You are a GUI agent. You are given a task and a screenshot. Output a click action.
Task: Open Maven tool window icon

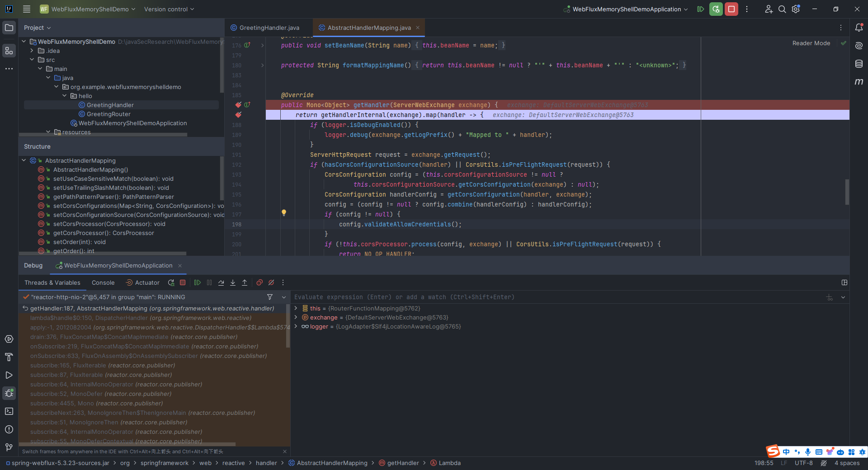859,82
